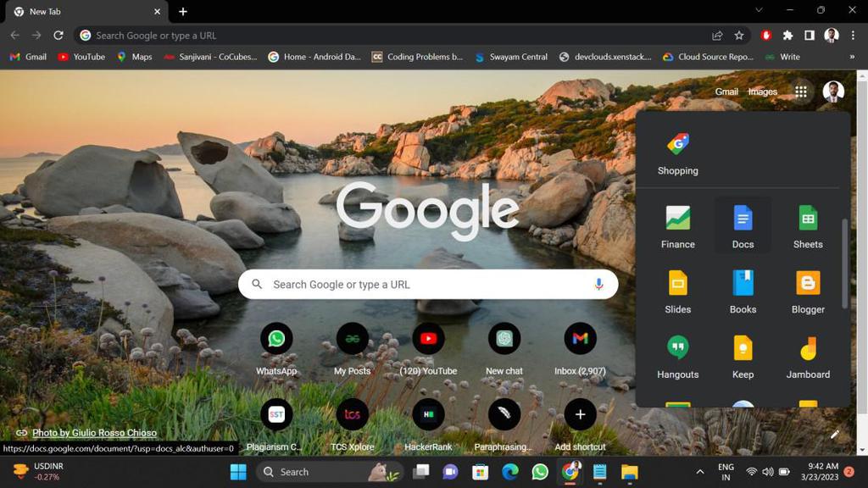Focus the Windows taskbar Search box
Viewport: 868px width, 488px height.
(x=330, y=472)
